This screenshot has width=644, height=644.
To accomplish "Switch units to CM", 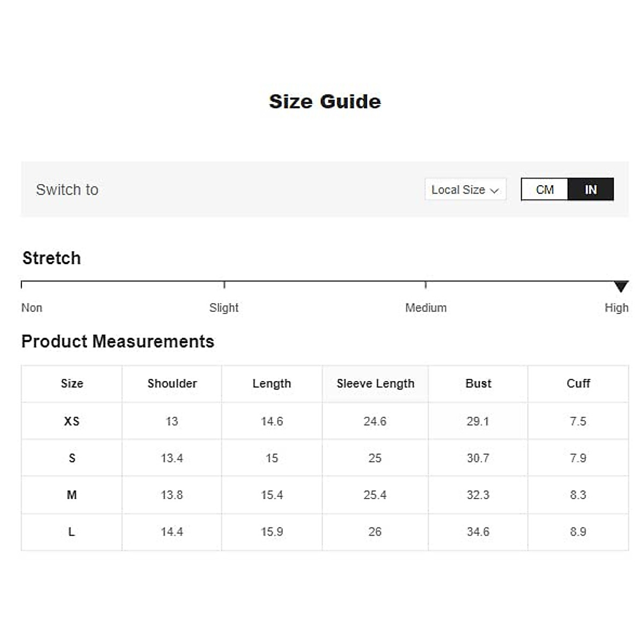I will click(544, 189).
